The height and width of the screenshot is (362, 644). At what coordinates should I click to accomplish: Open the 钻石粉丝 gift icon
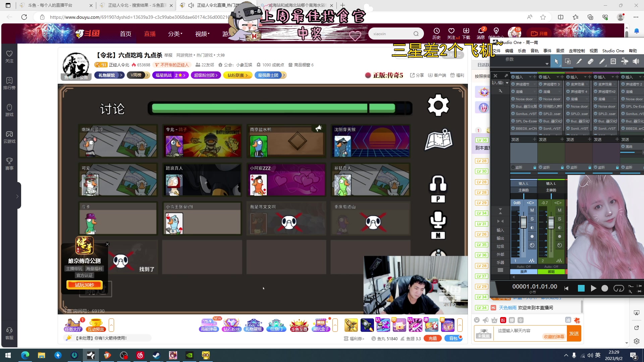pos(231,325)
